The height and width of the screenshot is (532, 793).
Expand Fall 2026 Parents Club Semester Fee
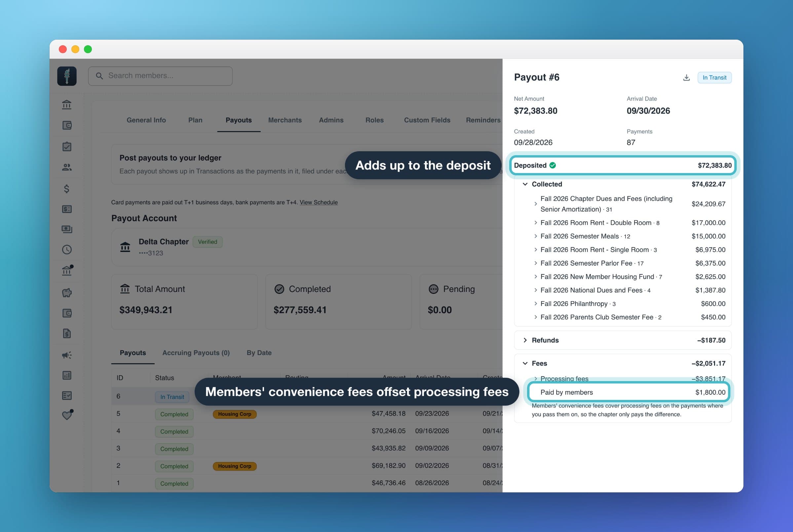(x=536, y=317)
